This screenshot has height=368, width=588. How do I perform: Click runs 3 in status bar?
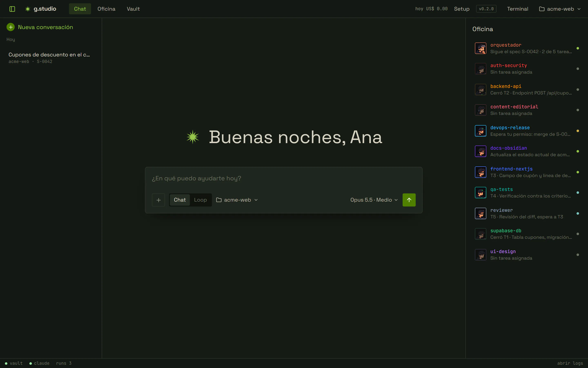coord(64,363)
